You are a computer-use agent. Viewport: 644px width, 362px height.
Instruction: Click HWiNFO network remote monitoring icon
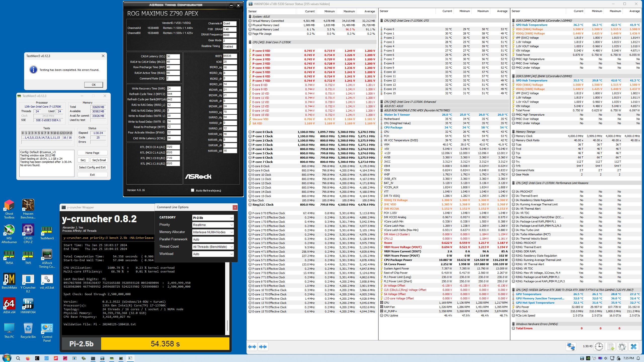(571, 347)
